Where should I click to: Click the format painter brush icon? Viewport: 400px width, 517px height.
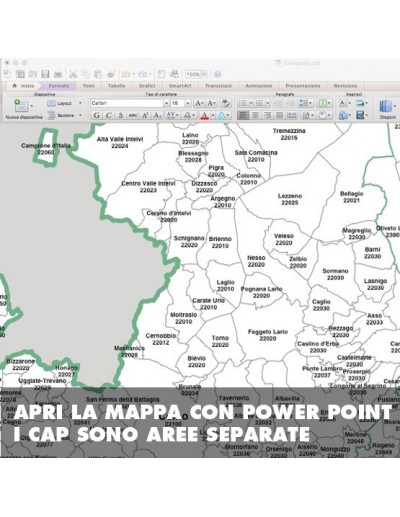point(111,74)
